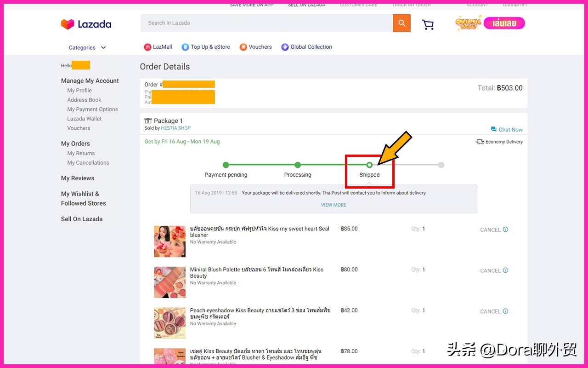Go to Address Book in sidebar

(84, 100)
